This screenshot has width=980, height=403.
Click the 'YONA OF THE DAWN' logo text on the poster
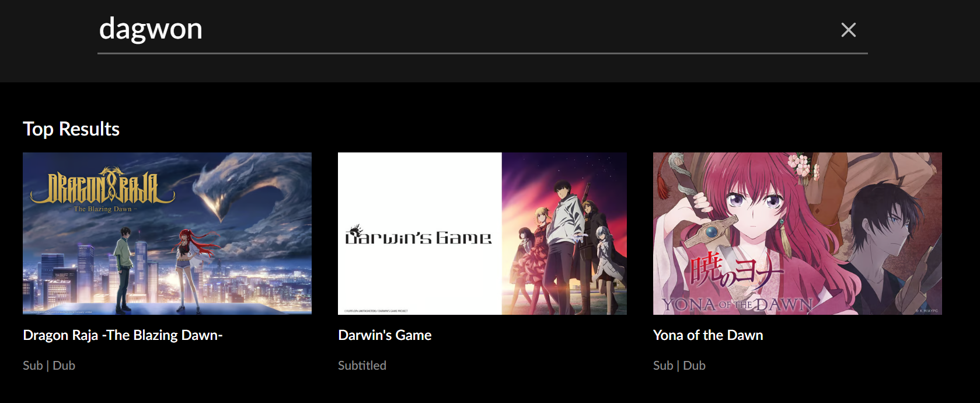coord(738,304)
